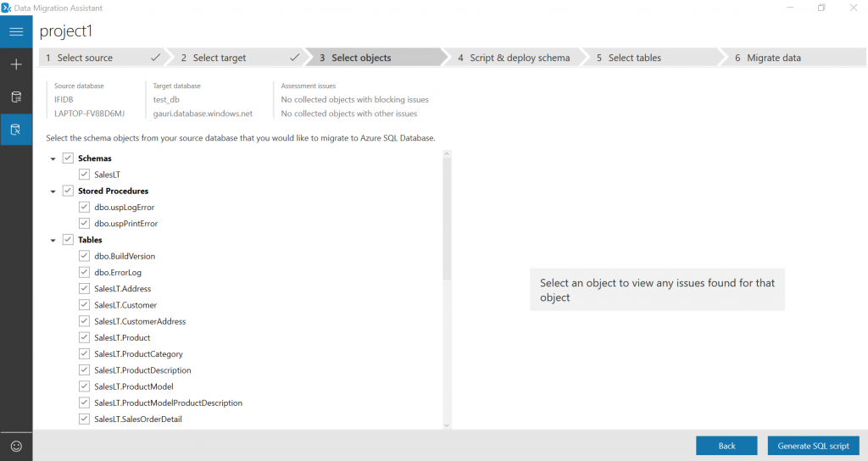This screenshot has width=868, height=461.
Task: Uncheck SalesLT.Product checkbox
Action: tap(84, 337)
